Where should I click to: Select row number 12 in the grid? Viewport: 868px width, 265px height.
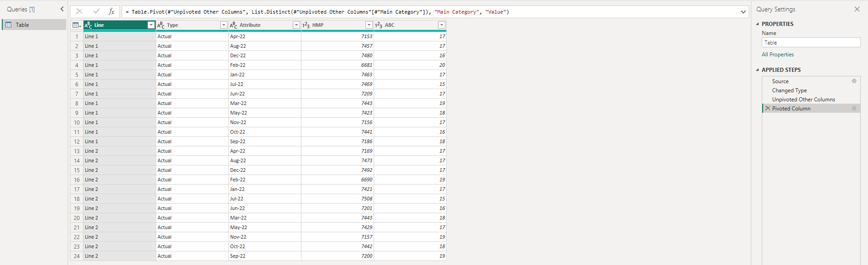pos(77,141)
